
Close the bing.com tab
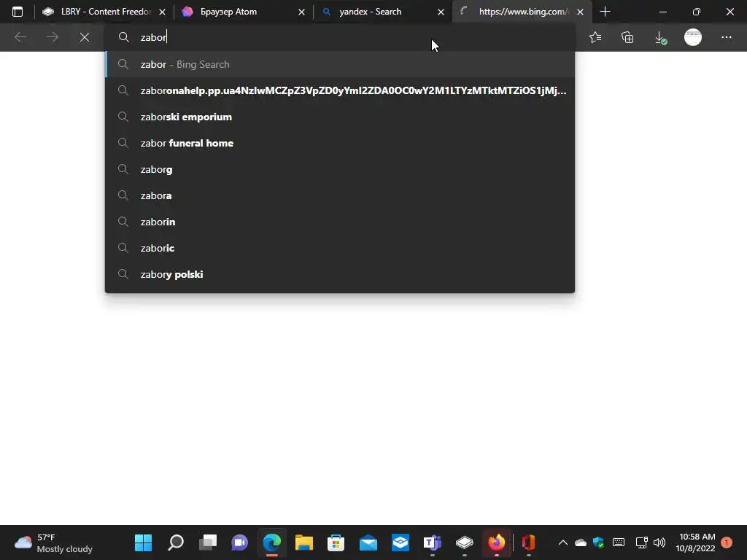(580, 12)
